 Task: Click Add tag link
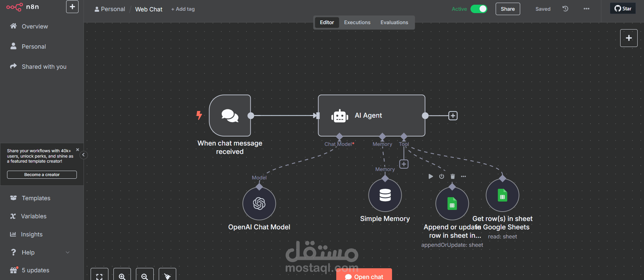pos(183,9)
